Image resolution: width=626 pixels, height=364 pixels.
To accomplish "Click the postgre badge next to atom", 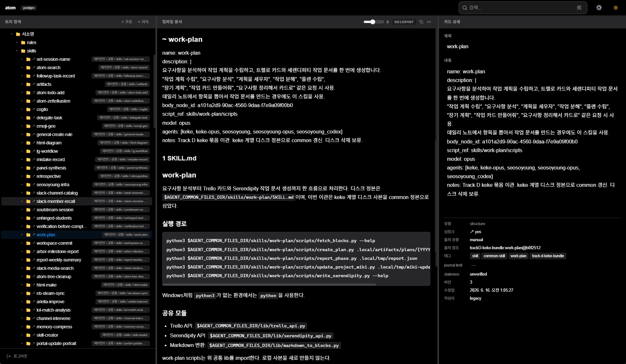I will click(x=29, y=8).
